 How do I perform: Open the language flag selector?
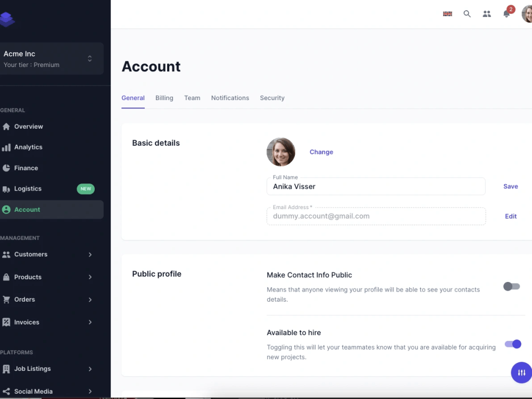pos(447,14)
